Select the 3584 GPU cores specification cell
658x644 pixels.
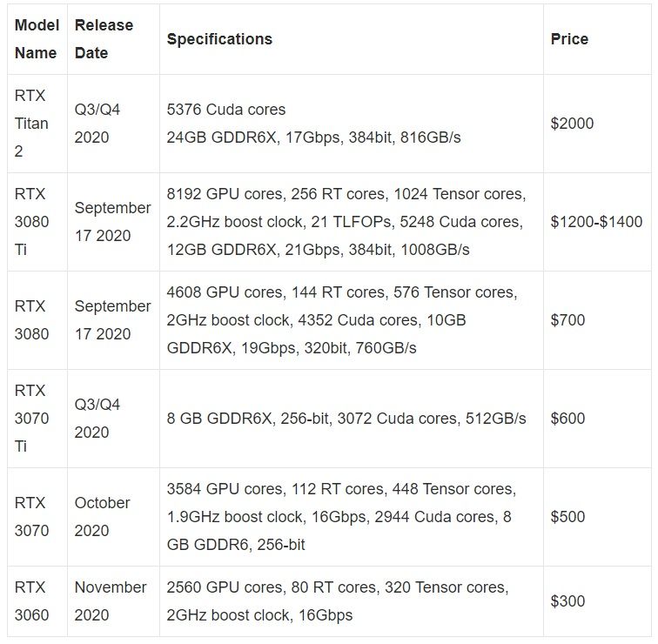(340, 517)
